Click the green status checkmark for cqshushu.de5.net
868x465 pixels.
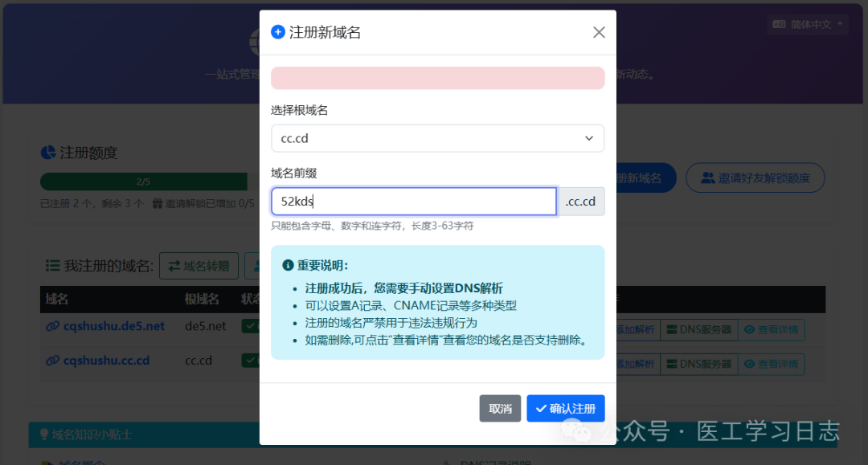coord(251,325)
